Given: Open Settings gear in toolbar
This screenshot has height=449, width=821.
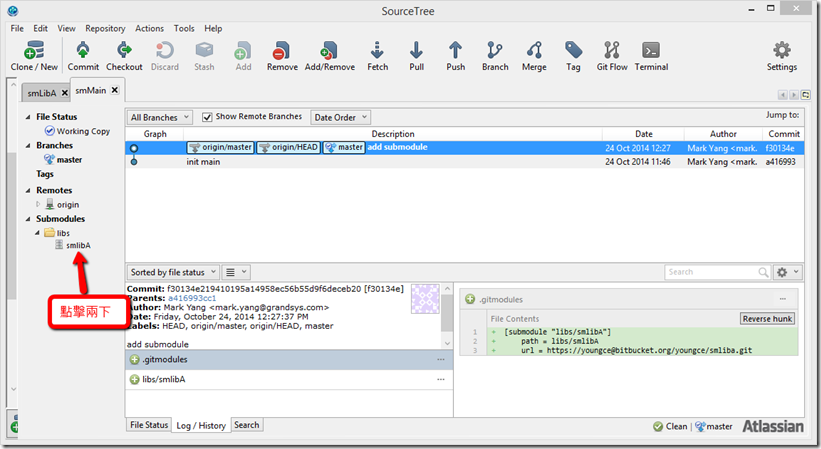Looking at the screenshot, I should coord(782,56).
